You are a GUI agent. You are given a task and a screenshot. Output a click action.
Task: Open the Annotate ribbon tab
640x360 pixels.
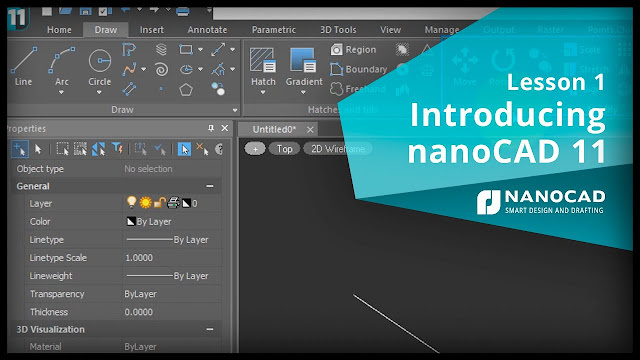[207, 30]
